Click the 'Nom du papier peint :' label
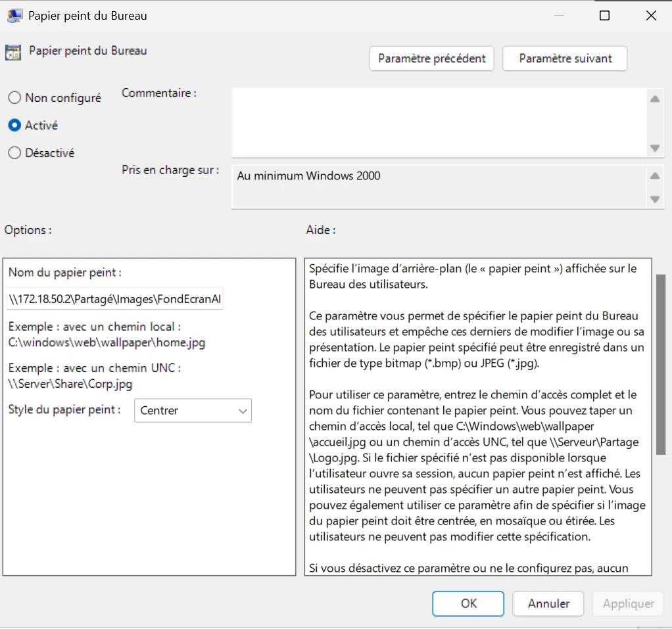This screenshot has height=629, width=672. 65,273
